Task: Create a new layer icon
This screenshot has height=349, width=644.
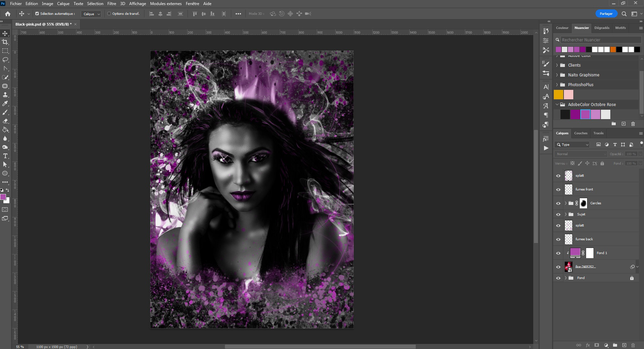Action: [624, 345]
